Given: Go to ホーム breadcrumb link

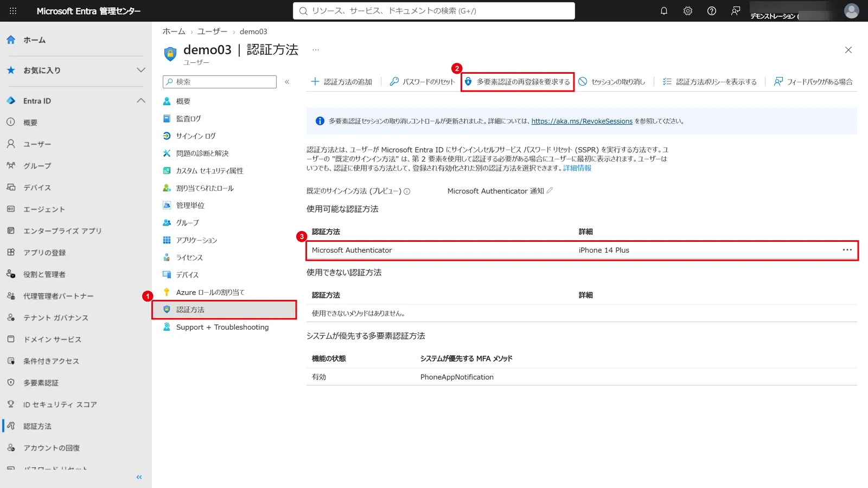Looking at the screenshot, I should [174, 31].
